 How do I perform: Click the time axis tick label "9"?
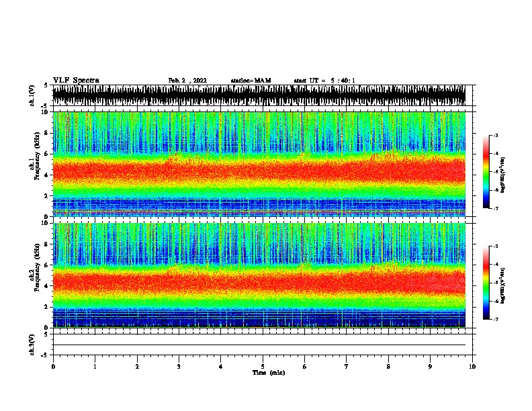point(430,367)
